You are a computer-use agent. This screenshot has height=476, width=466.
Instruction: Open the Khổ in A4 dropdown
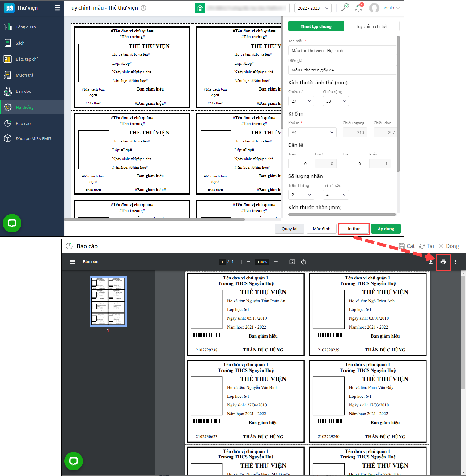(312, 132)
